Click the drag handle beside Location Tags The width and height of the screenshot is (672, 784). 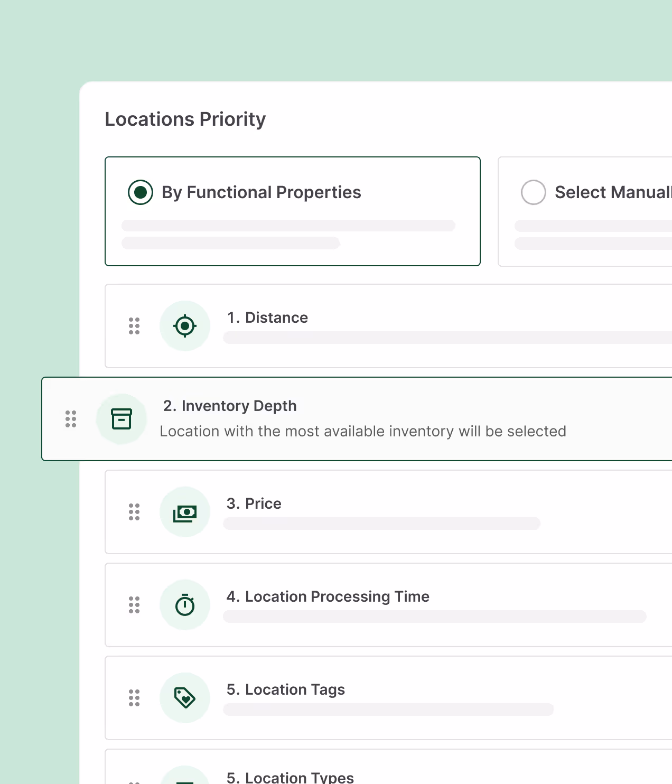134,697
